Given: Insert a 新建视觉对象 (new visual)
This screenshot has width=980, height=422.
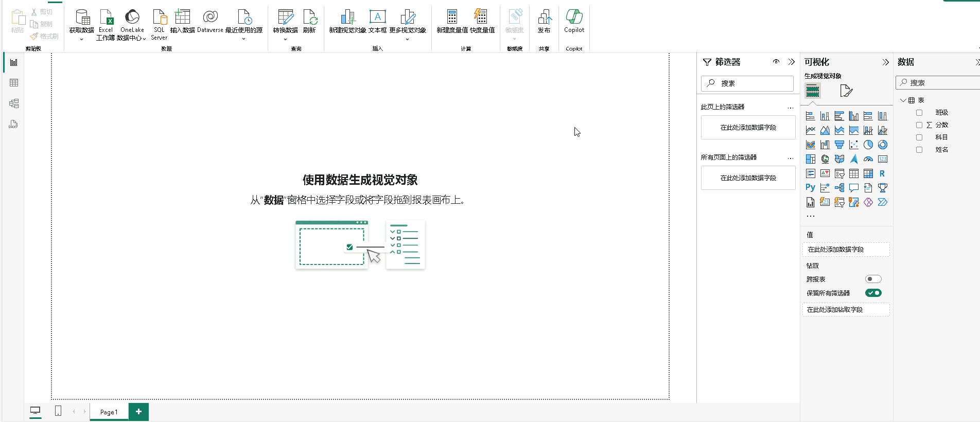Looking at the screenshot, I should [348, 21].
